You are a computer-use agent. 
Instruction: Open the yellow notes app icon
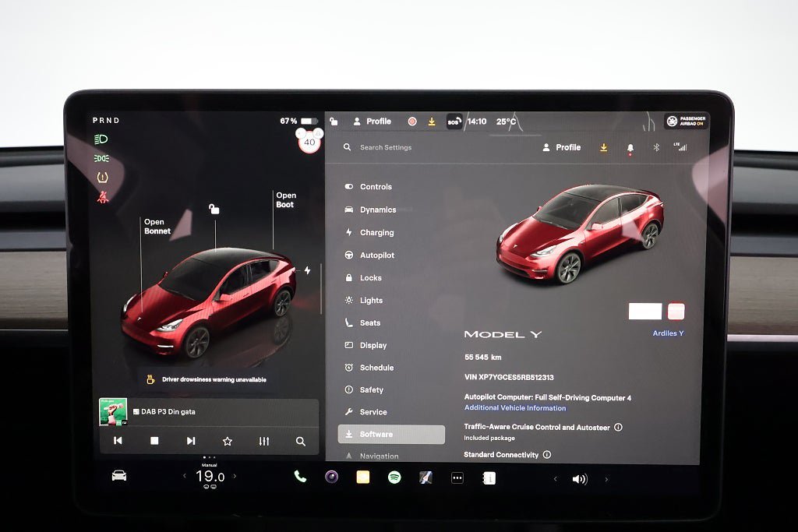[363, 477]
